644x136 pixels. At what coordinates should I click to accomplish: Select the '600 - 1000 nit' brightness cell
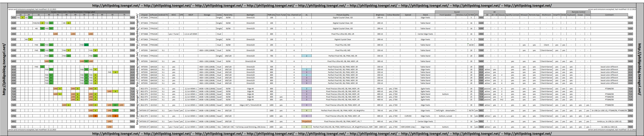[380, 127]
